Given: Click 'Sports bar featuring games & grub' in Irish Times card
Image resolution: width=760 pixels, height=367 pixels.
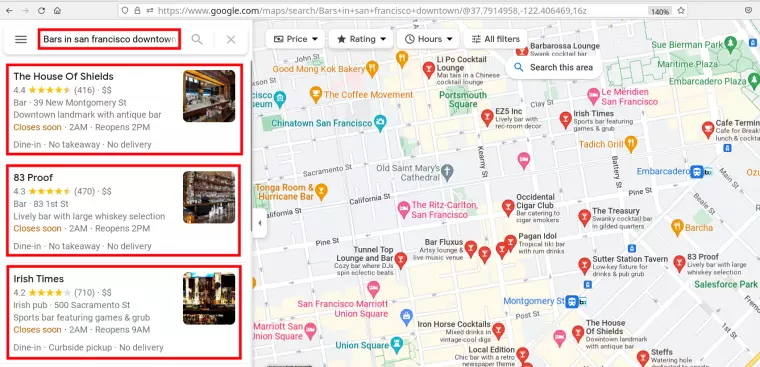Looking at the screenshot, I should [x=81, y=318].
